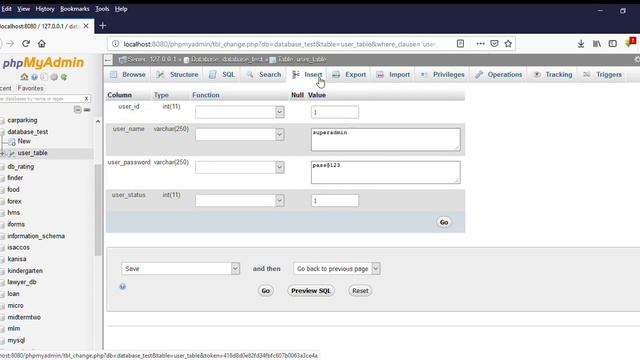This screenshot has height=360, width=640.
Task: View site information icon in address bar
Action: [x=116, y=44]
